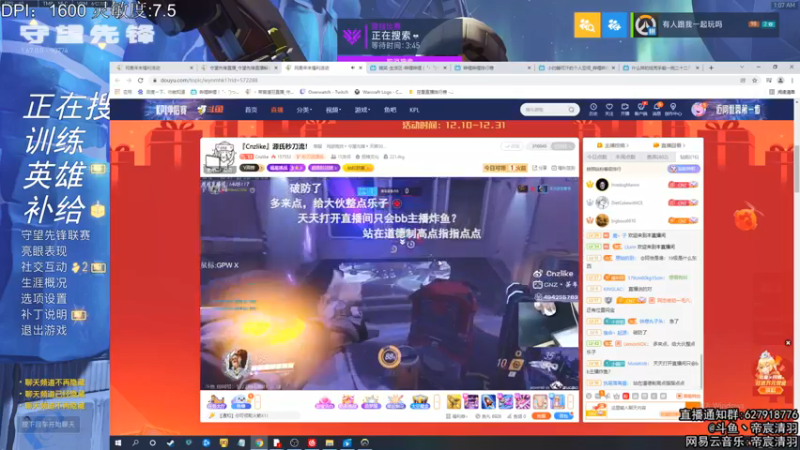Bookmark this page with the star icon
800x450 pixels.
(755, 80)
